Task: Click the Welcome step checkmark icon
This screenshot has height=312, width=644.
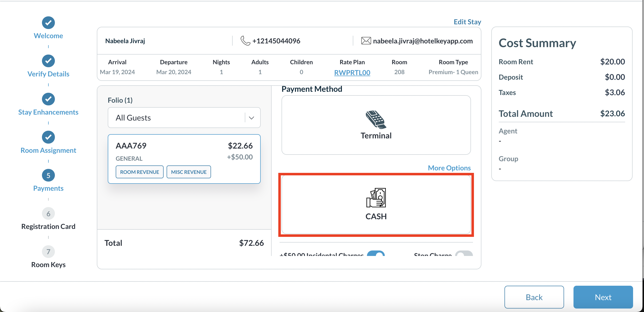Action: coord(48,23)
